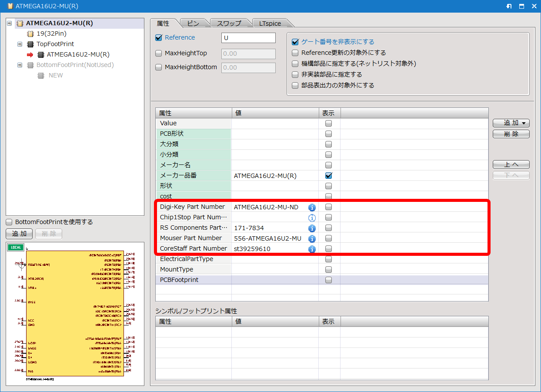Select the 19(32Pin) symbol icon in tree

click(x=30, y=34)
